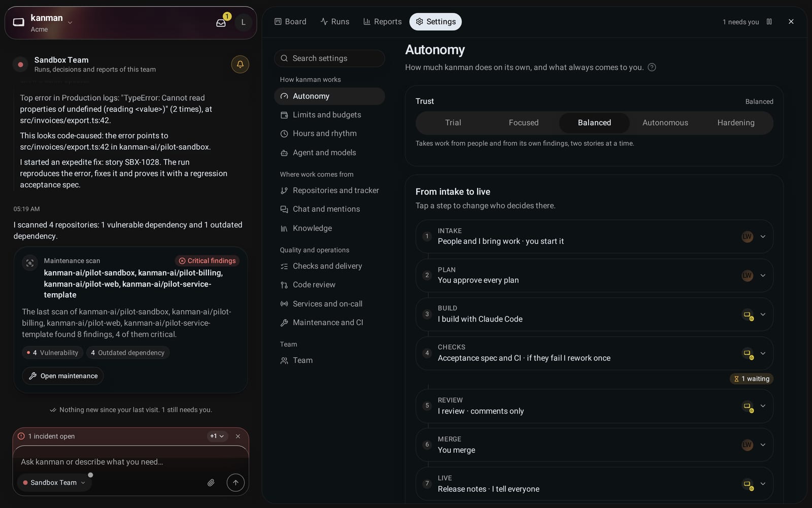Screen dimensions: 812x508
Task: Click the LW avatar on Merge step
Action: pos(747,445)
